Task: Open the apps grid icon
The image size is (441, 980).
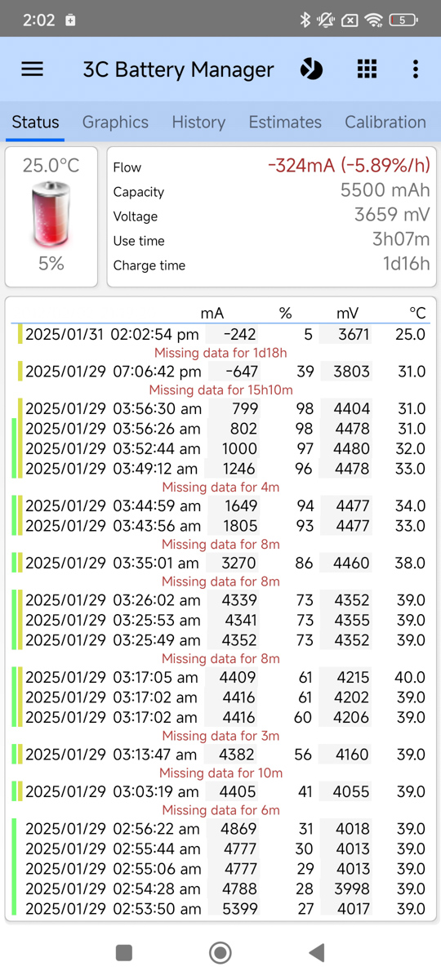Action: tap(367, 69)
